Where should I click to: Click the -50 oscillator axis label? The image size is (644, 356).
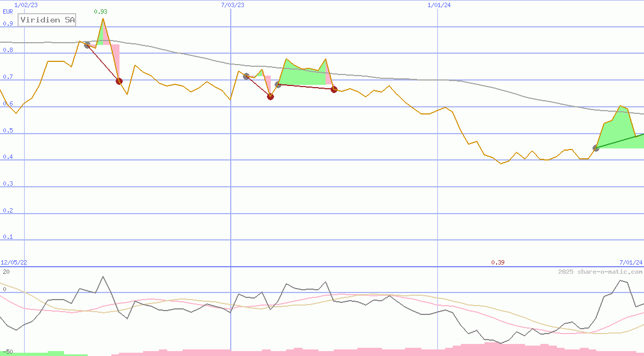[x=8, y=351]
